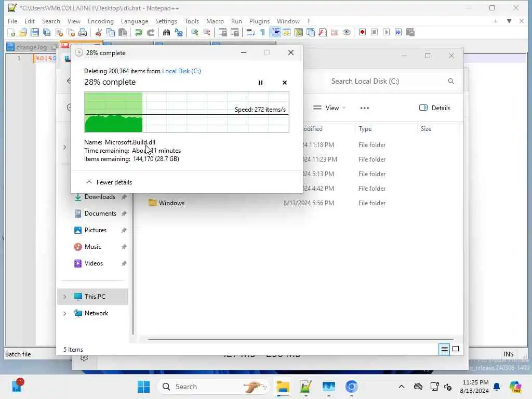Viewport: 532px width, 399px height.
Task: Sort by the Size column header
Action: pyautogui.click(x=426, y=129)
